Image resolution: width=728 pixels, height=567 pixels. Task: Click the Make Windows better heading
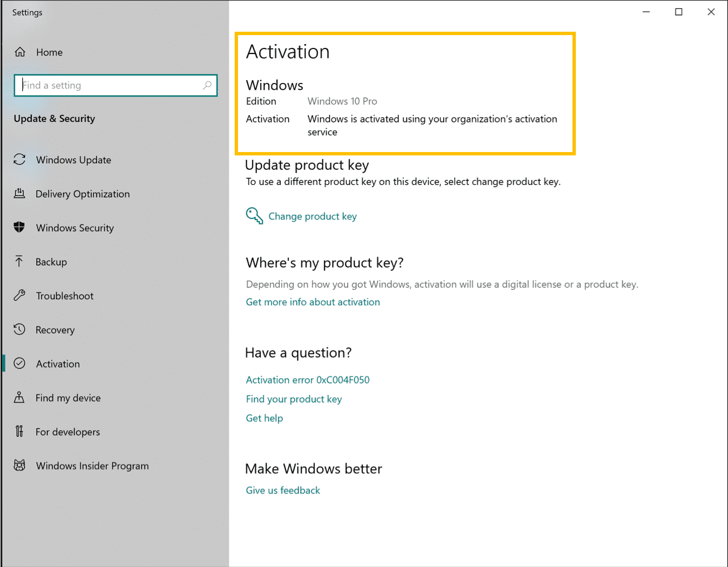pyautogui.click(x=313, y=469)
